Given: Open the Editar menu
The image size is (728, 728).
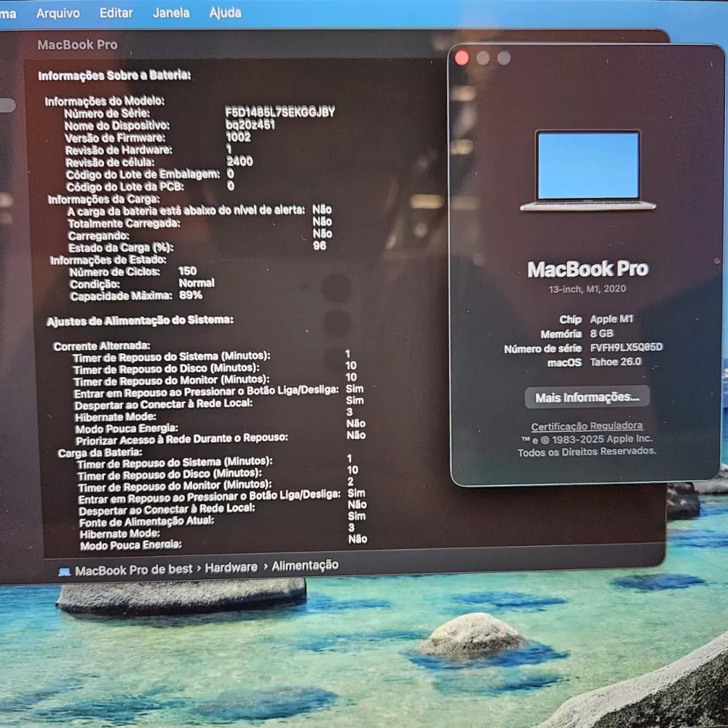Looking at the screenshot, I should coord(116,13).
